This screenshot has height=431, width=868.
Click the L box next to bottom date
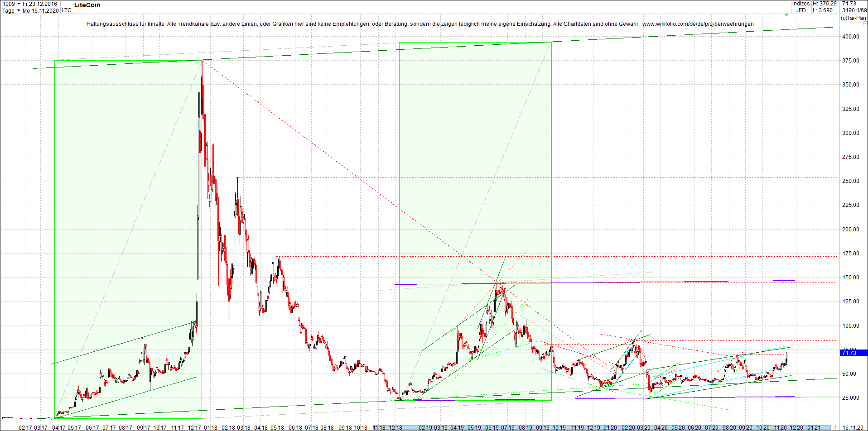click(x=836, y=426)
